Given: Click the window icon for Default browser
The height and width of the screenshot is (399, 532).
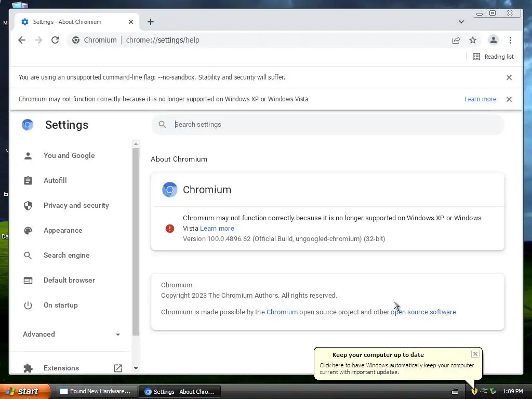Looking at the screenshot, I should point(28,280).
